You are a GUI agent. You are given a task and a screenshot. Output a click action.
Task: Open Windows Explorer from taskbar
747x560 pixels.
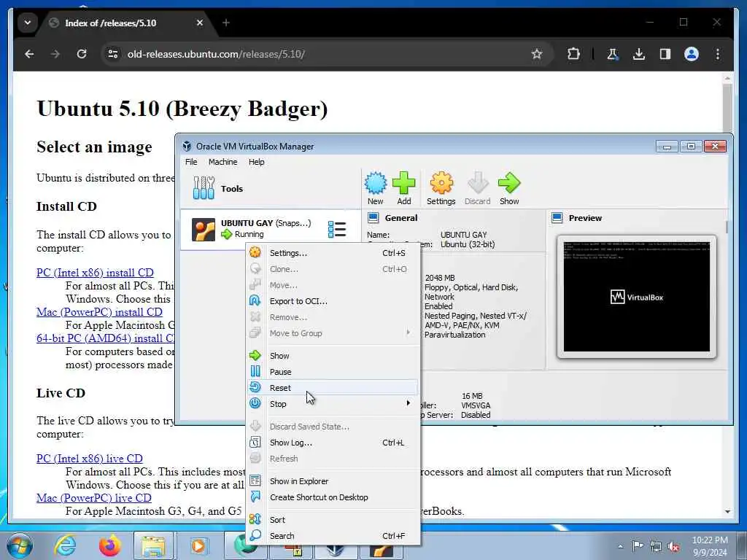(152, 545)
